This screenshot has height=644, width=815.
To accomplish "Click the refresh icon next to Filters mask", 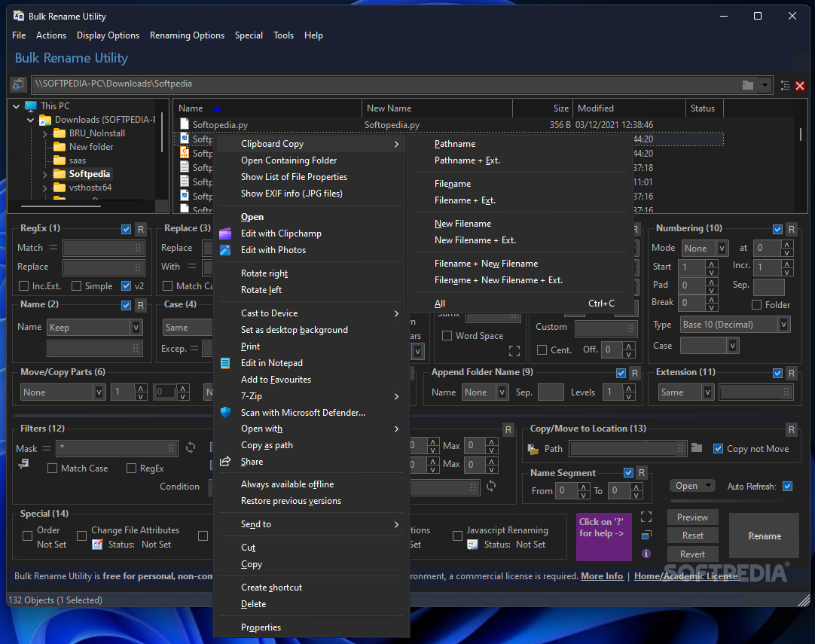I will 191,447.
